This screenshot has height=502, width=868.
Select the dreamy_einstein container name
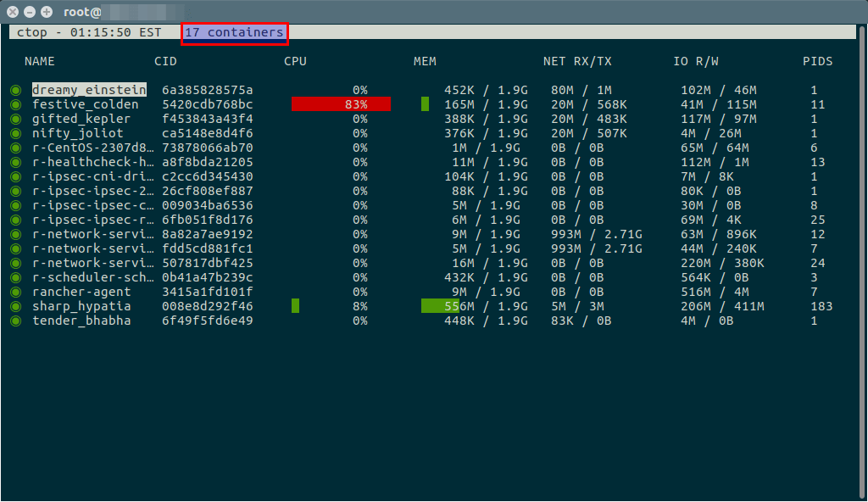(x=89, y=90)
